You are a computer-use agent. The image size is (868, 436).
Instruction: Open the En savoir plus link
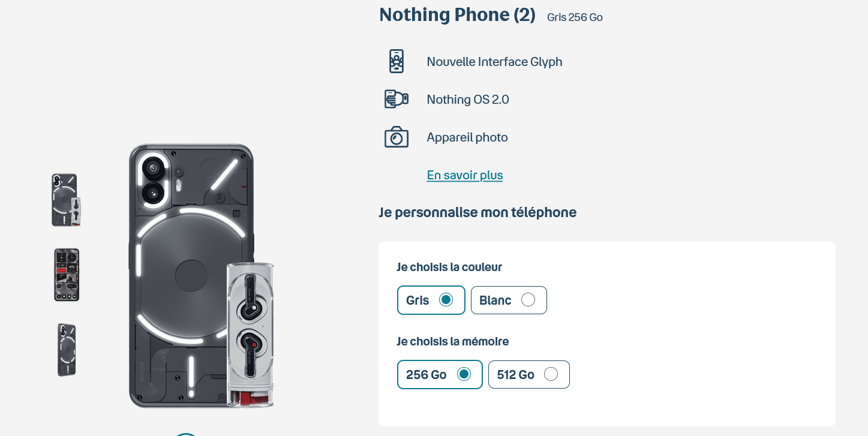pos(464,175)
